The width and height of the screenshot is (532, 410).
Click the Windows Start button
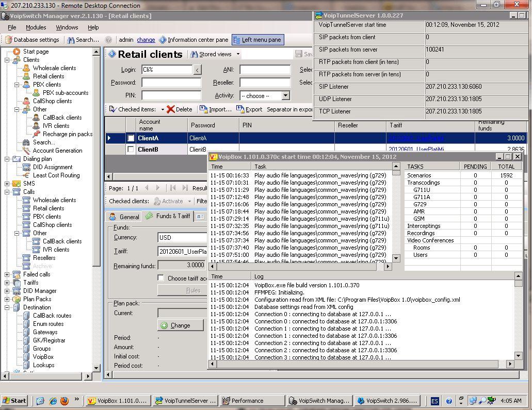pyautogui.click(x=14, y=401)
